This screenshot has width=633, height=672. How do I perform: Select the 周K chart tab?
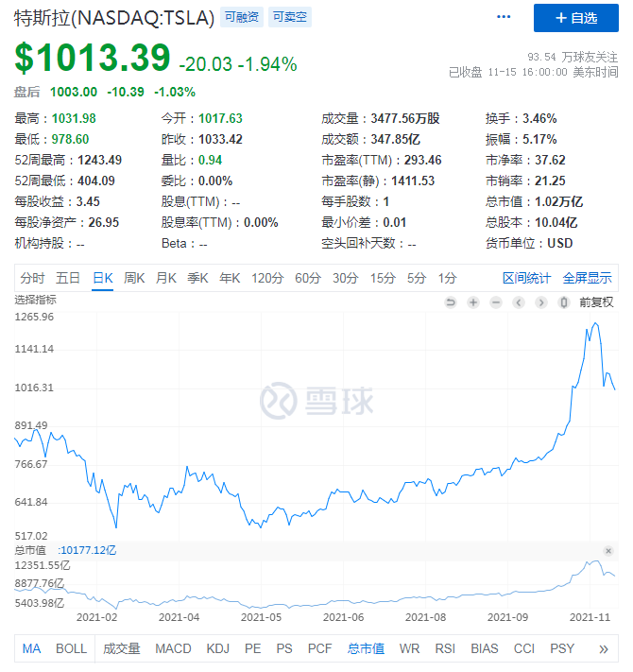click(x=134, y=278)
